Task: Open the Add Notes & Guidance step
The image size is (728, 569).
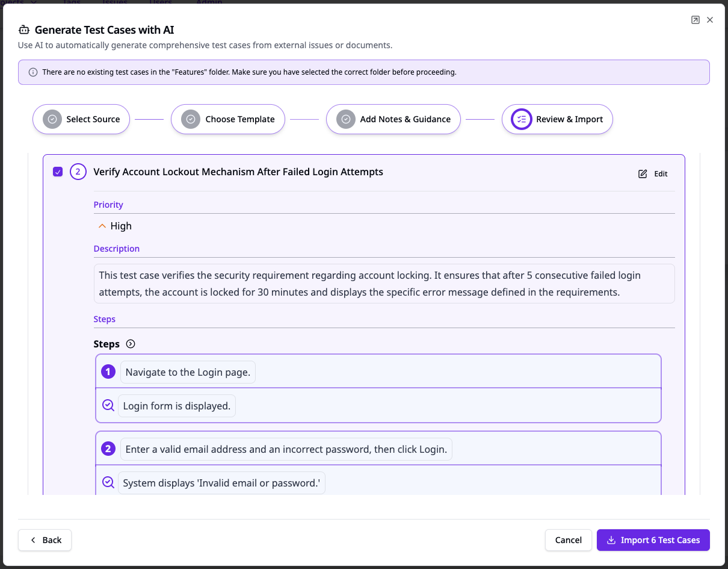Action: pyautogui.click(x=393, y=119)
